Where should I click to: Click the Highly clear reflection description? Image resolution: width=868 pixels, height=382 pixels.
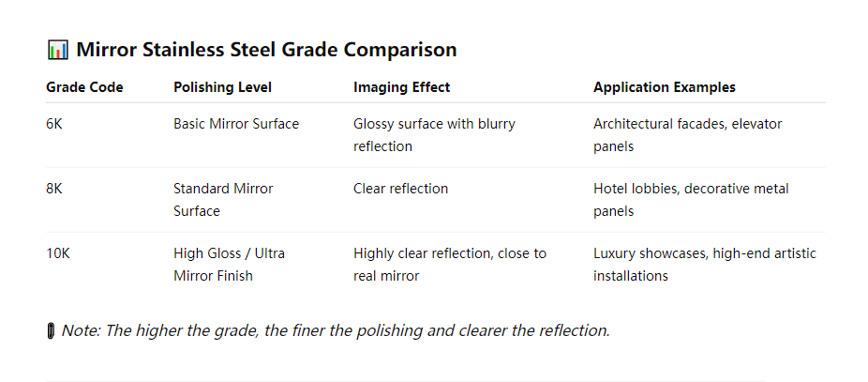tap(450, 265)
